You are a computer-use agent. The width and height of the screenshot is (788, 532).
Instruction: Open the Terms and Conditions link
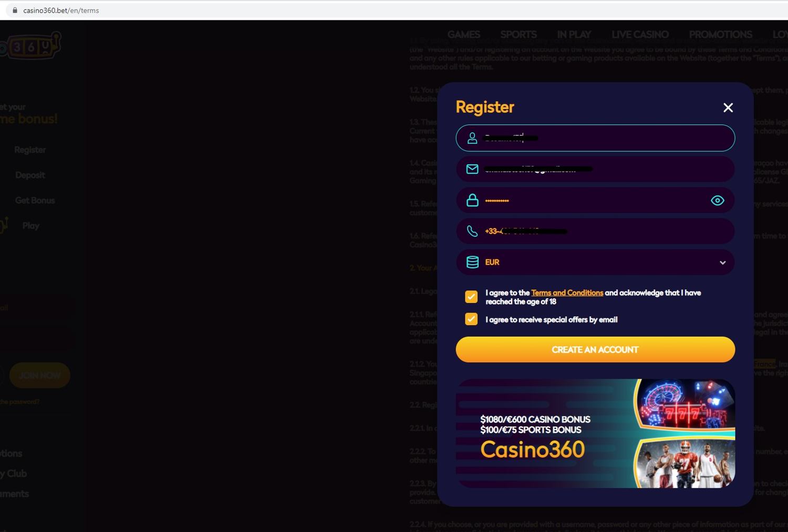567,293
